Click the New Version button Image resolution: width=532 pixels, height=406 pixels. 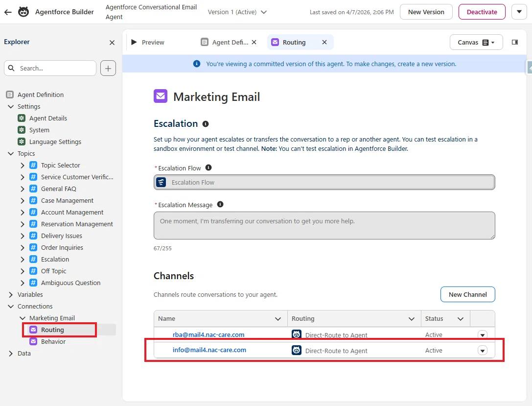pyautogui.click(x=426, y=12)
